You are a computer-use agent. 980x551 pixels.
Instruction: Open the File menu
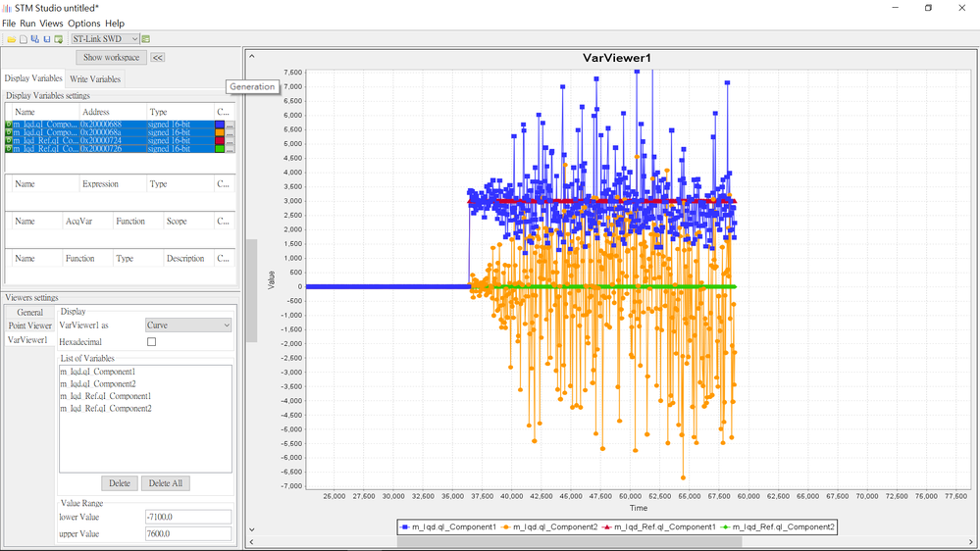[x=9, y=24]
